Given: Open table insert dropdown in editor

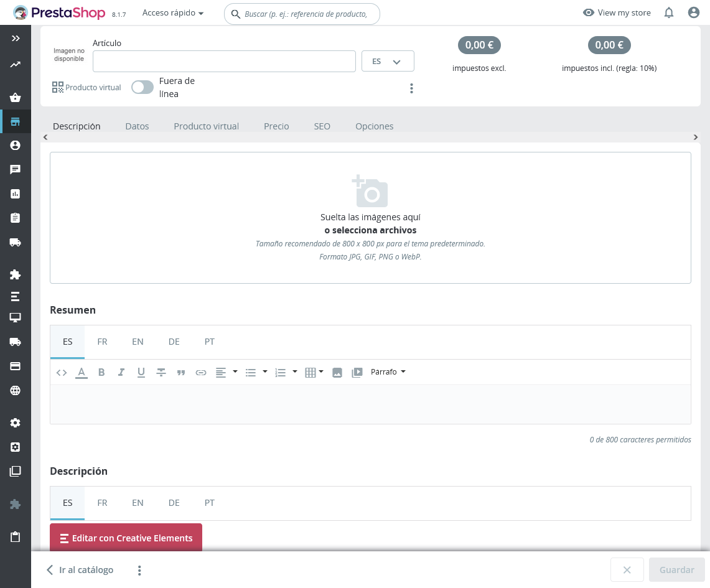Looking at the screenshot, I should 314,372.
